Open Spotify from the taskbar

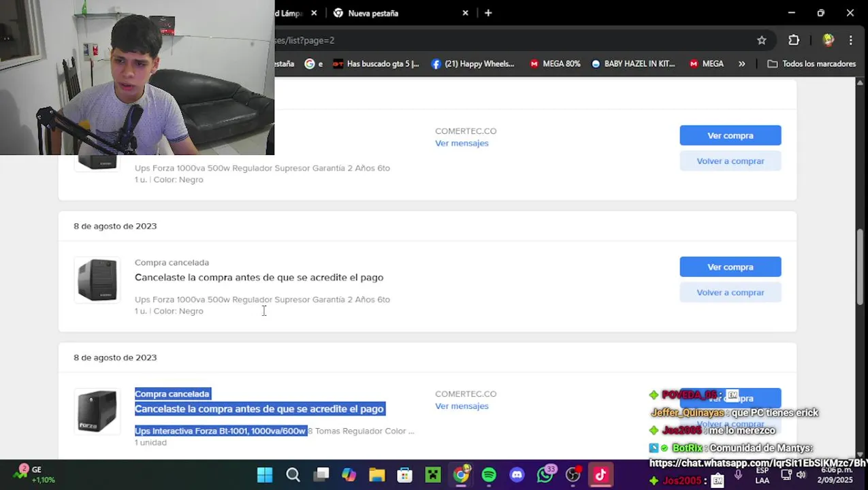pyautogui.click(x=489, y=474)
